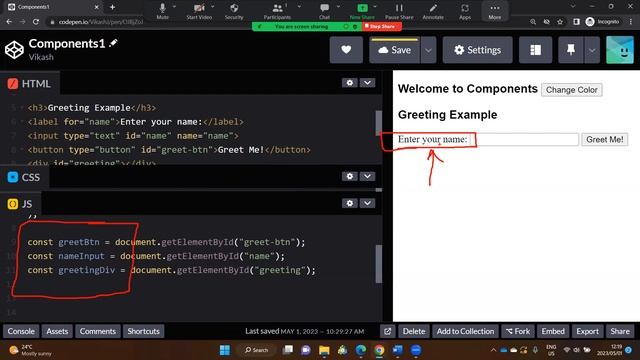Click Stop Share button
Viewport: 640px width, 360px height.
pyautogui.click(x=382, y=27)
